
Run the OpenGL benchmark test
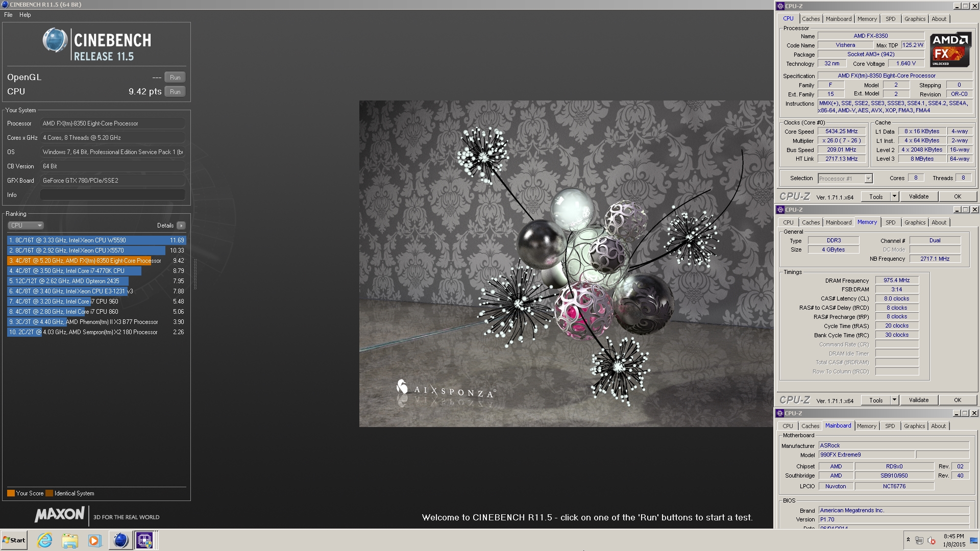click(175, 78)
